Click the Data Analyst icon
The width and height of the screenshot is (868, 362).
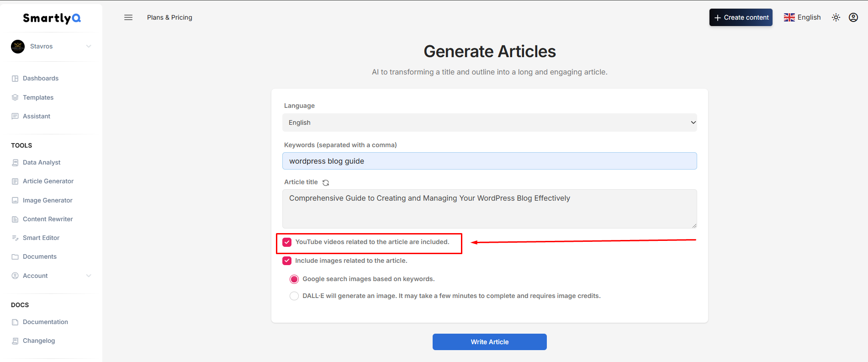15,163
